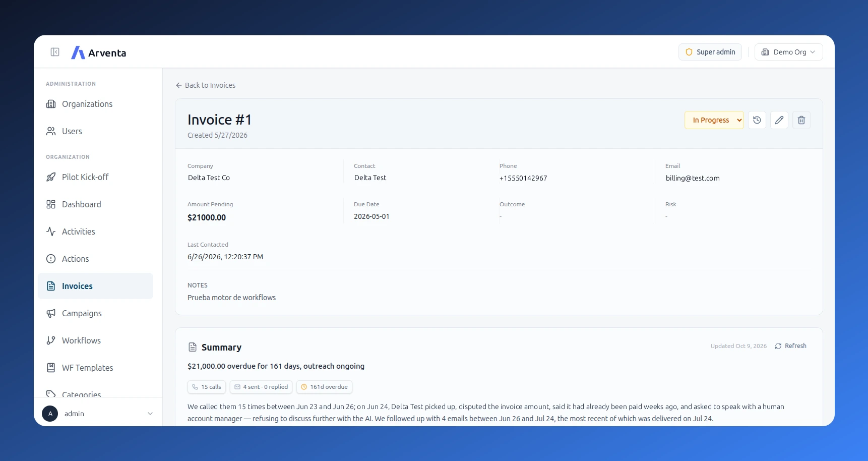Select the email billing@test.com
Image resolution: width=868 pixels, height=461 pixels.
pyautogui.click(x=693, y=178)
